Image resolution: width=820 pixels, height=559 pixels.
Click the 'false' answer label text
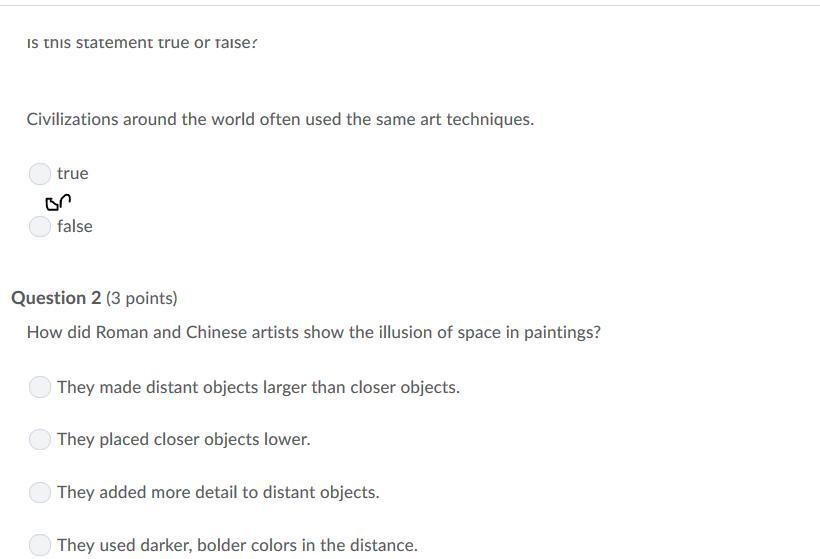(x=75, y=226)
